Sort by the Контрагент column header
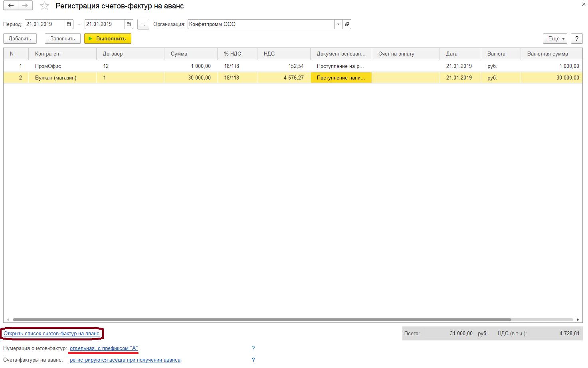Screen dimensions: 588x368 pyautogui.click(x=62, y=54)
